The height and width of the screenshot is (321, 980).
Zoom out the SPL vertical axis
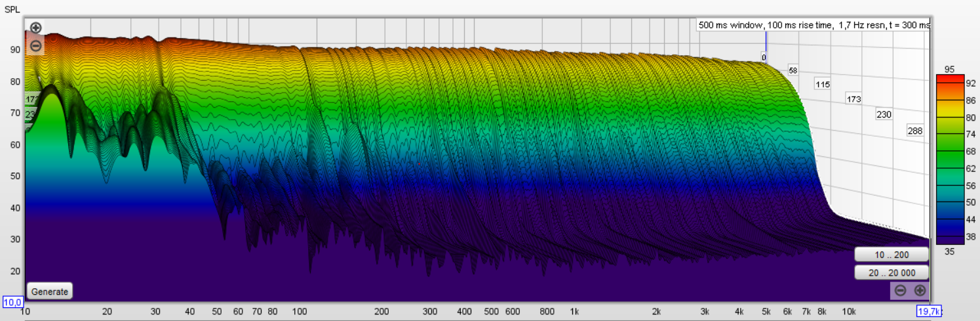[35, 45]
